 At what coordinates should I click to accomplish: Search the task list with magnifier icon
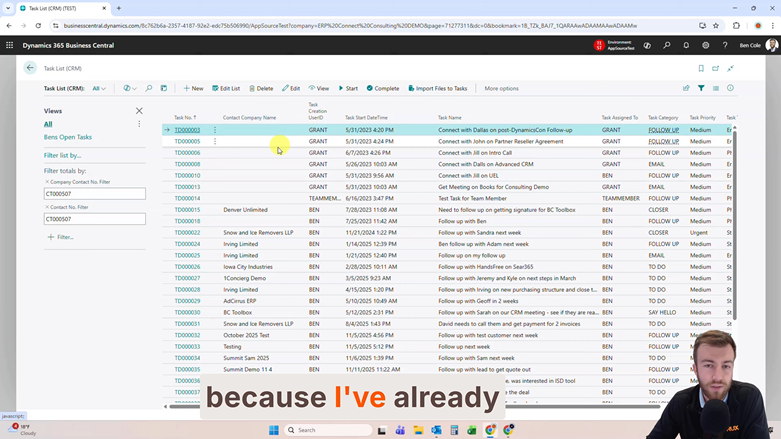(x=148, y=88)
